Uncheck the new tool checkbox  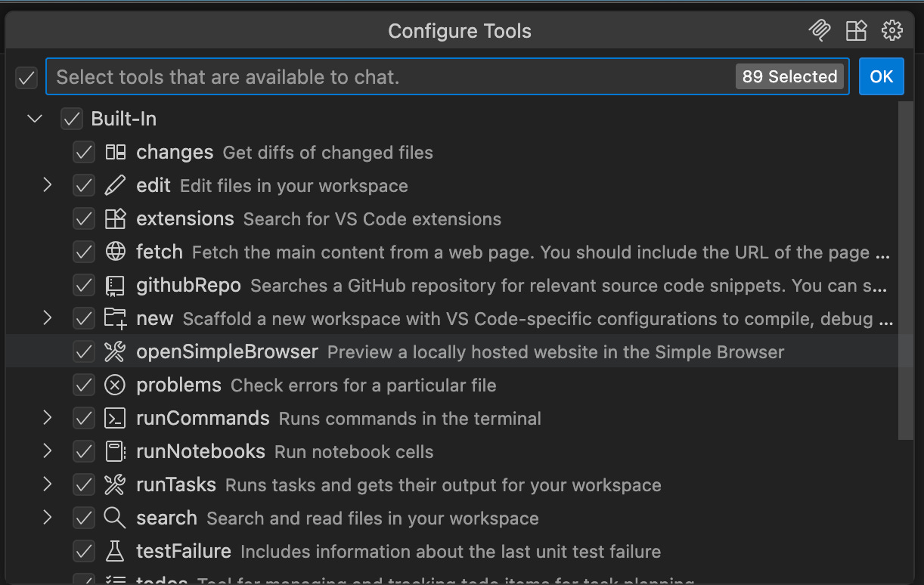84,319
